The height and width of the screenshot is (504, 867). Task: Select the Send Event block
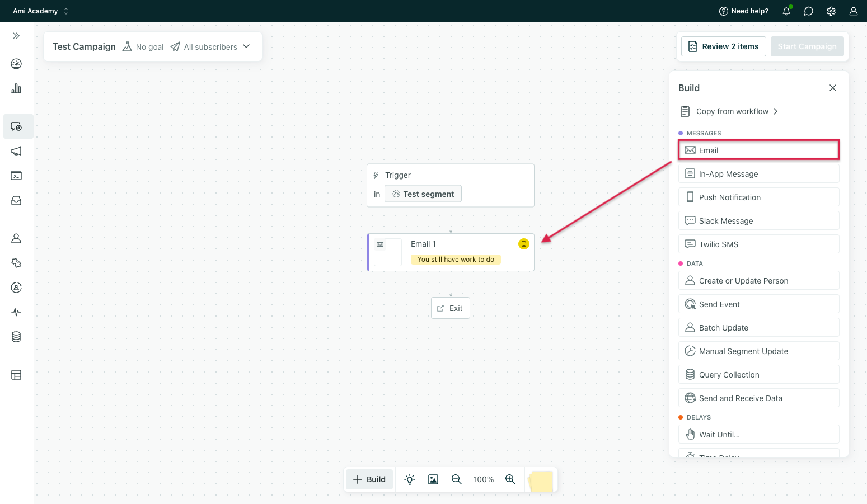click(x=759, y=304)
